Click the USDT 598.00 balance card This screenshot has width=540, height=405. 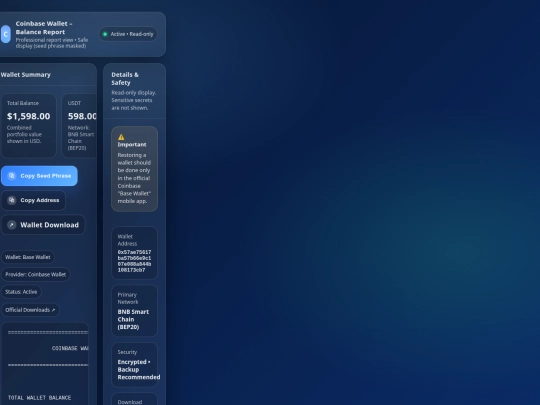[x=80, y=126]
